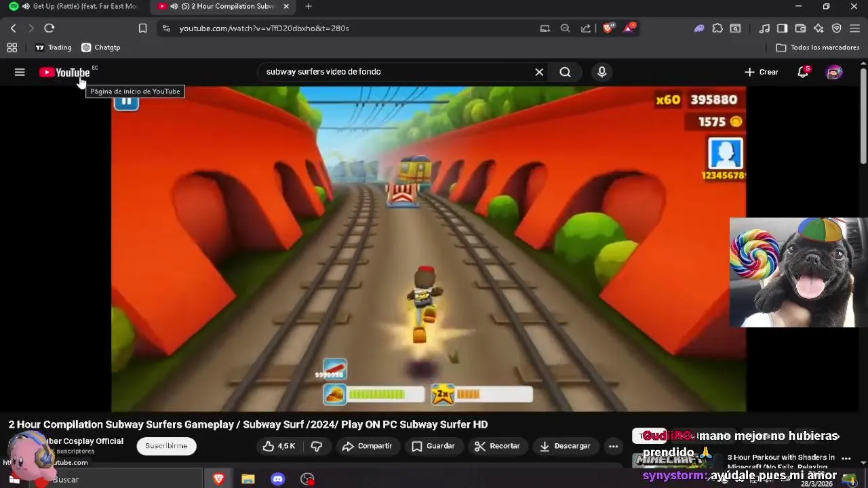Open more actions three-dot menu

613,446
